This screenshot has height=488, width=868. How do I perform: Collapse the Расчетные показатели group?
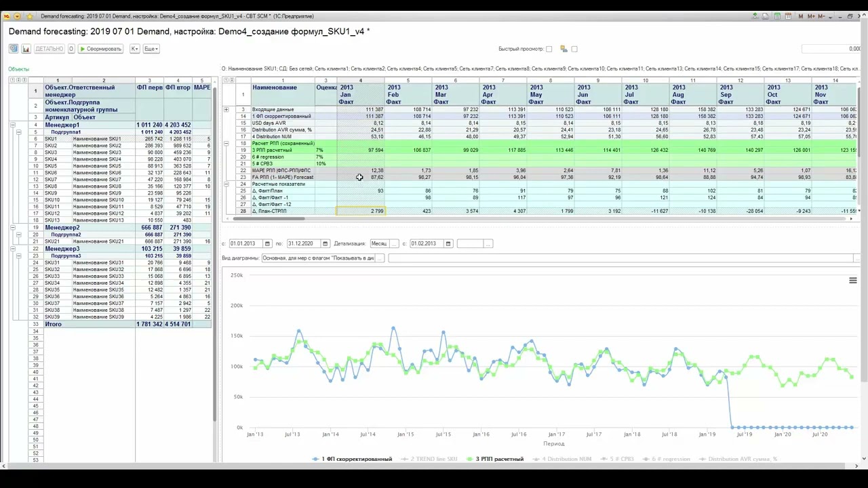[x=226, y=184]
